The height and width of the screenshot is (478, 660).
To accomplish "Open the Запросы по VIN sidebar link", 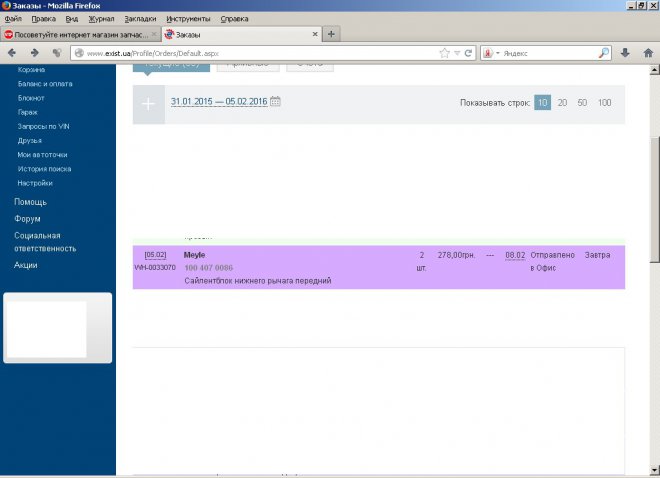I will [x=42, y=127].
